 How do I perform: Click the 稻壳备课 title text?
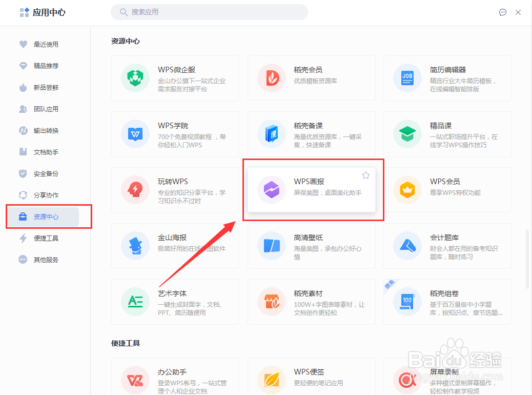pyautogui.click(x=308, y=126)
